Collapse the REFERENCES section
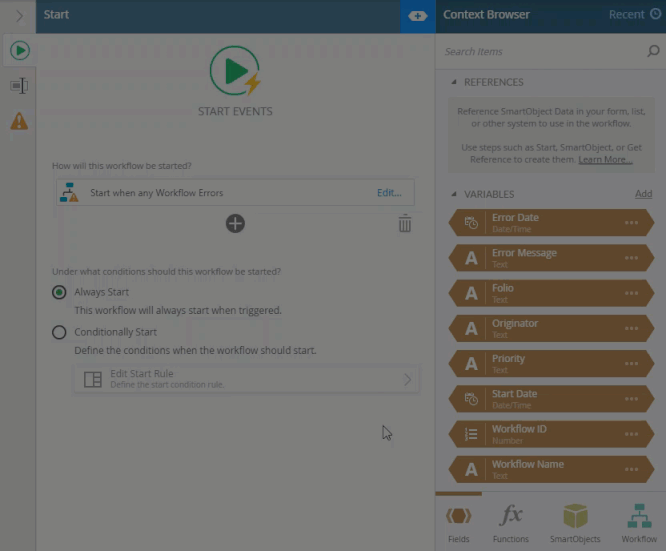Image resolution: width=666 pixels, height=551 pixels. [x=454, y=82]
